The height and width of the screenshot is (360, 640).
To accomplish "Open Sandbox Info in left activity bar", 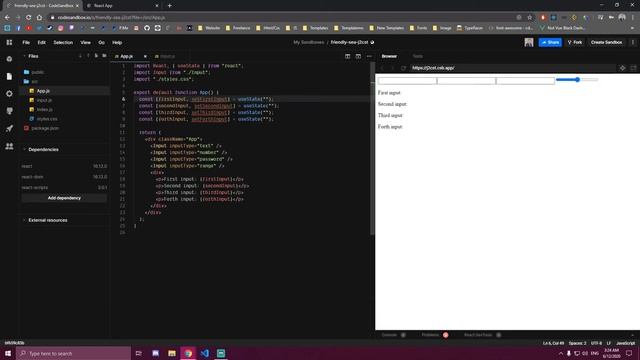I will [9, 59].
